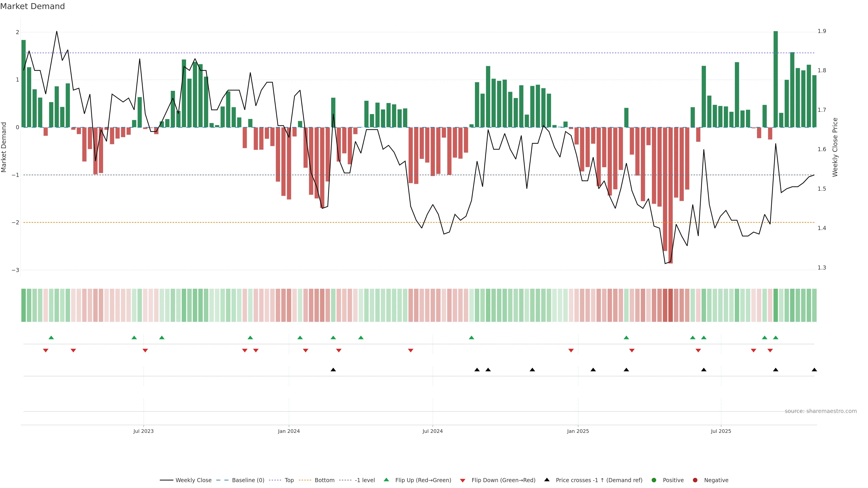
Task: Click the red Flip Down triangle legend icon
Action: [x=463, y=480]
